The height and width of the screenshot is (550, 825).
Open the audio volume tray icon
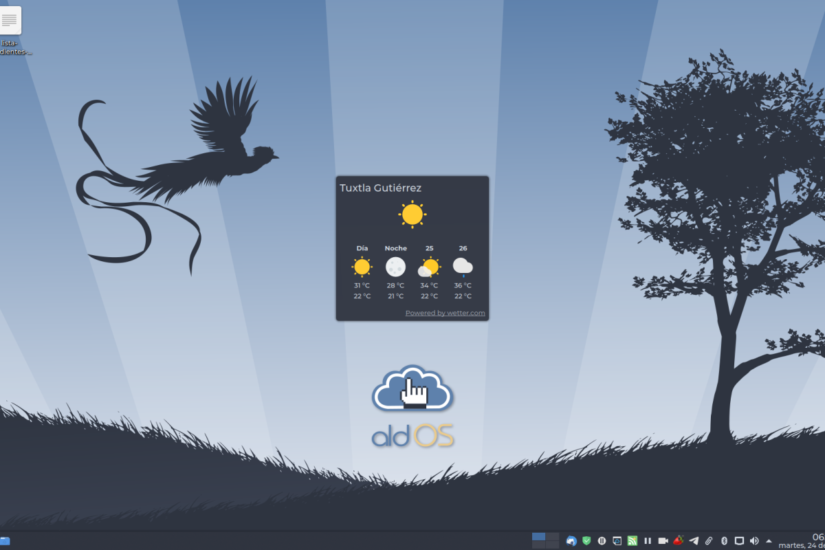coord(754,541)
